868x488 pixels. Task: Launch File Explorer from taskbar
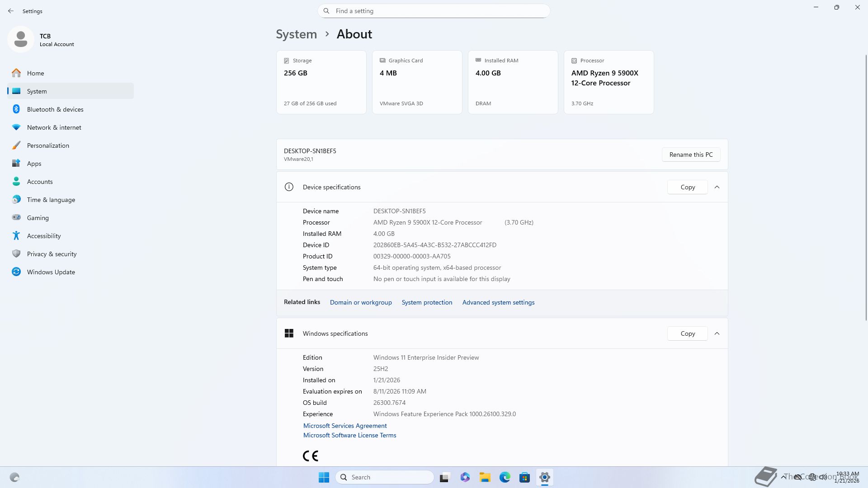[x=485, y=477]
